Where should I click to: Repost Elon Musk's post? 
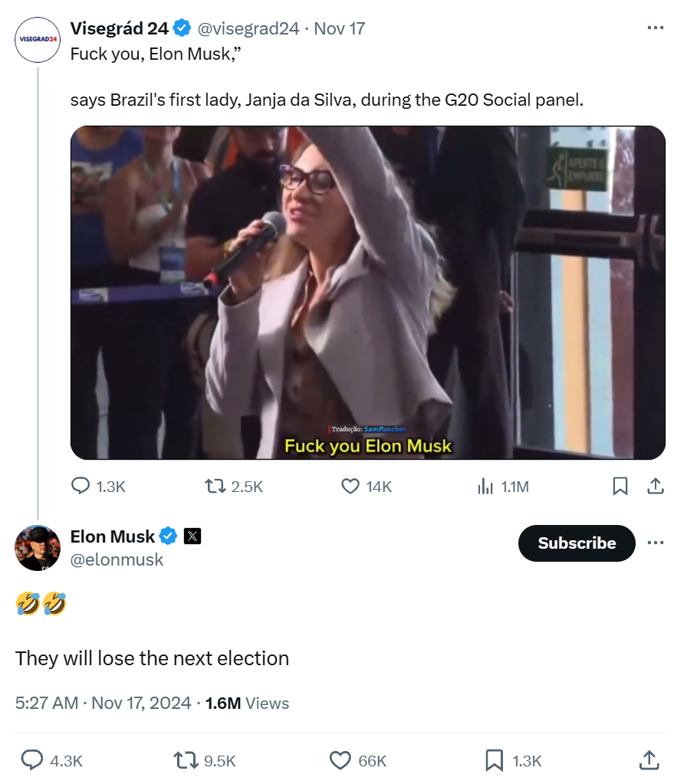(186, 760)
